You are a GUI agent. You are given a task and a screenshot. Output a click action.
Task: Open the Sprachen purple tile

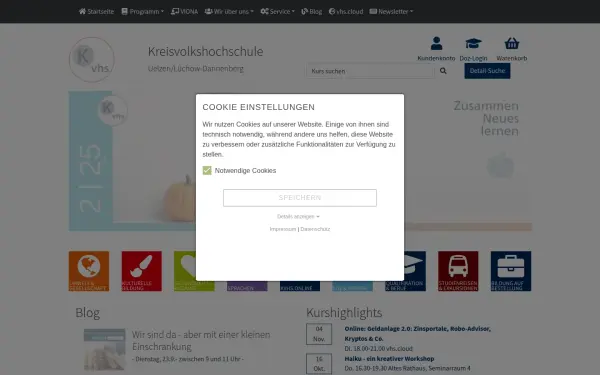pyautogui.click(x=247, y=286)
